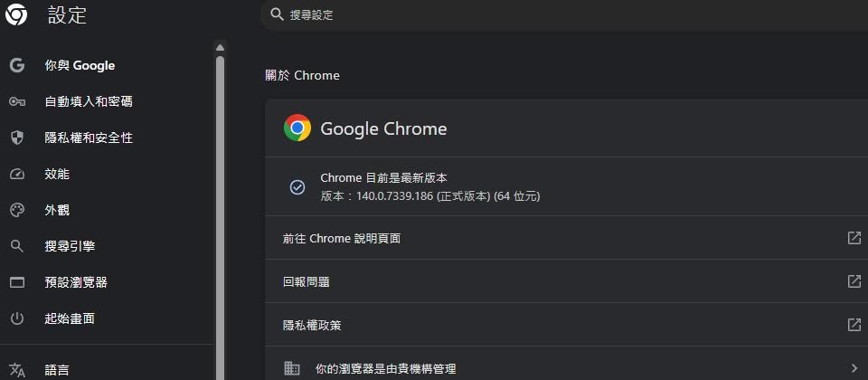Click the 回報問題 row

point(307,281)
